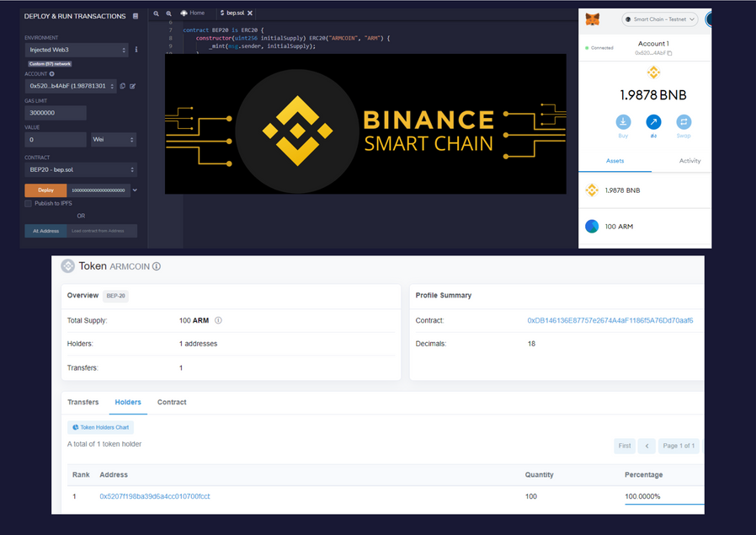
Task: Click the zoom out magnifier icon in editor
Action: tap(157, 13)
